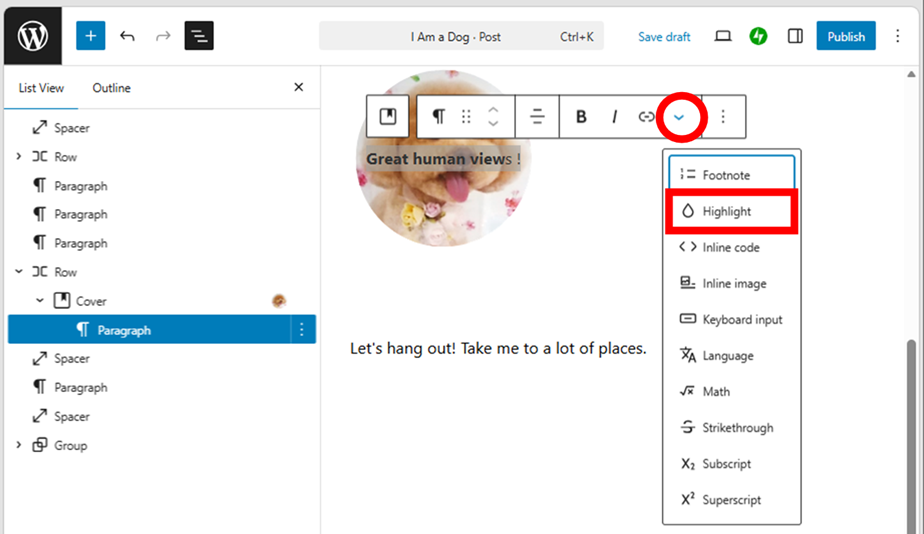924x534 pixels.
Task: Collapse the Cover block in list
Action: (x=40, y=301)
